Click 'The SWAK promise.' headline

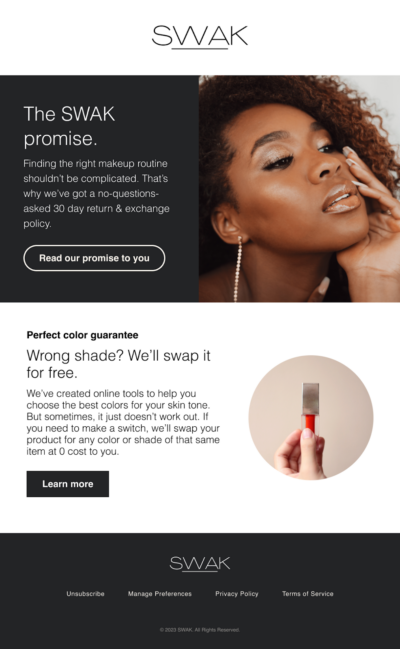pyautogui.click(x=69, y=126)
